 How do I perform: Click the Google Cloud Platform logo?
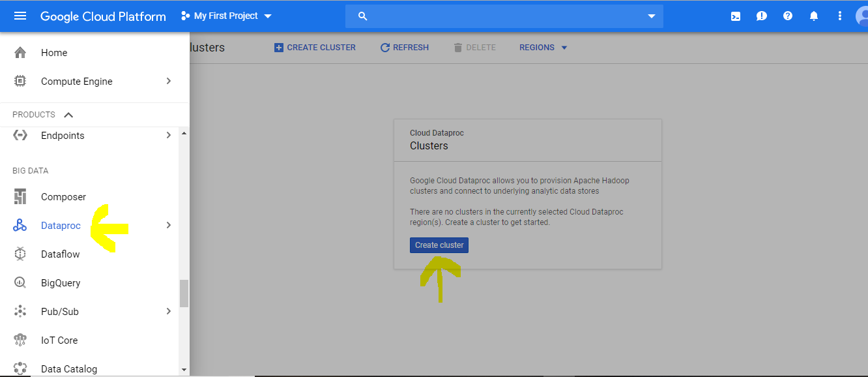pyautogui.click(x=103, y=16)
